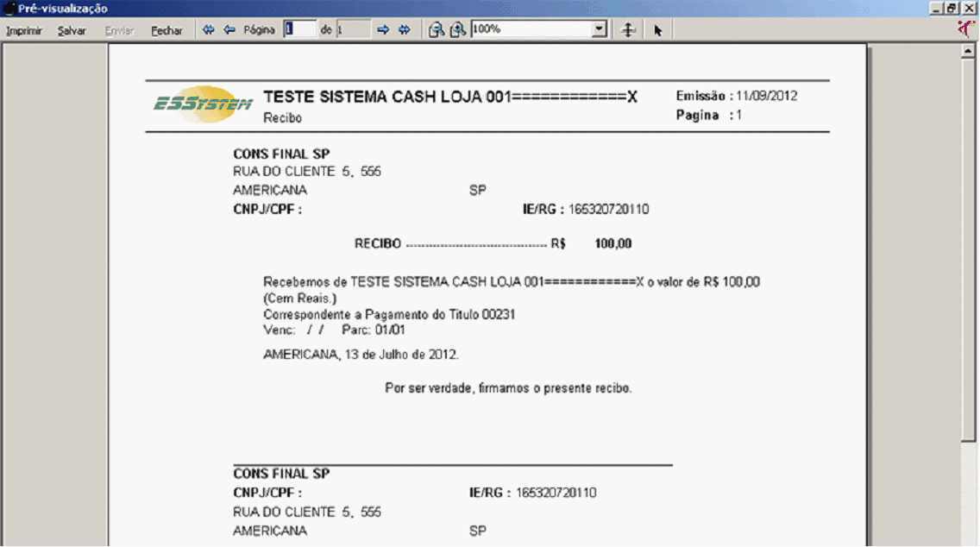Restore the preview window size

coord(952,8)
